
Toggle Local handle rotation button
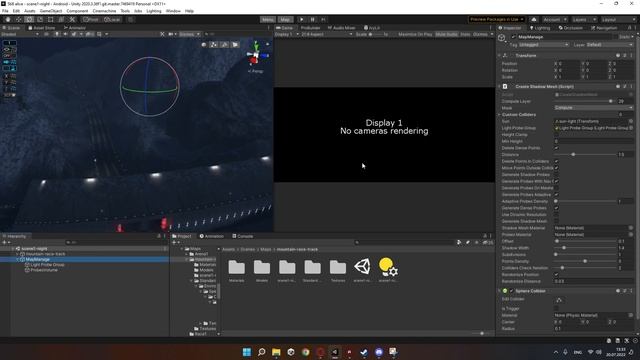tap(112, 20)
